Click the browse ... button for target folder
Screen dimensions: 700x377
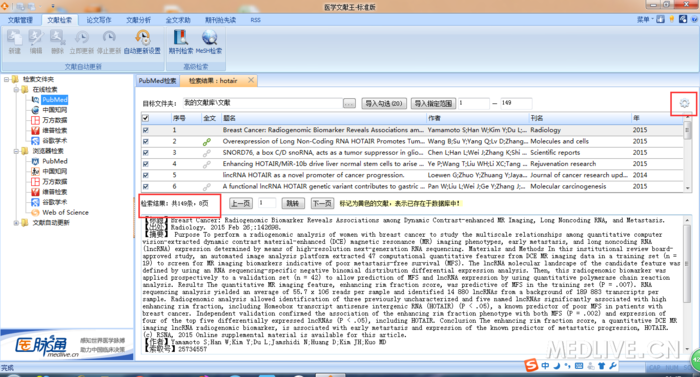(349, 104)
